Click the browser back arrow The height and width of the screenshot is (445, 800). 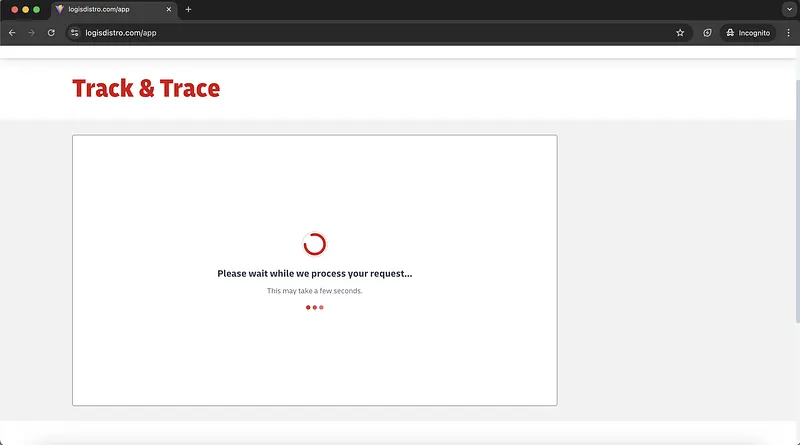[12, 33]
